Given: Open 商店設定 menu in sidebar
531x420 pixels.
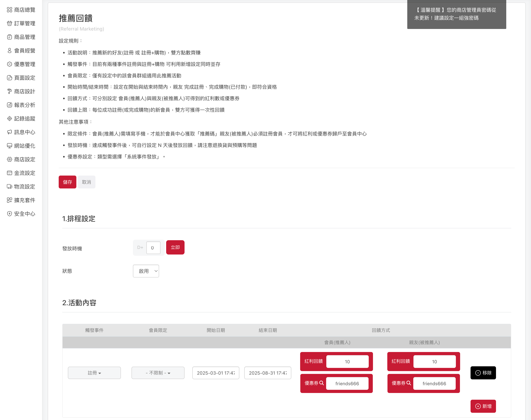Looking at the screenshot, I should pos(24,159).
